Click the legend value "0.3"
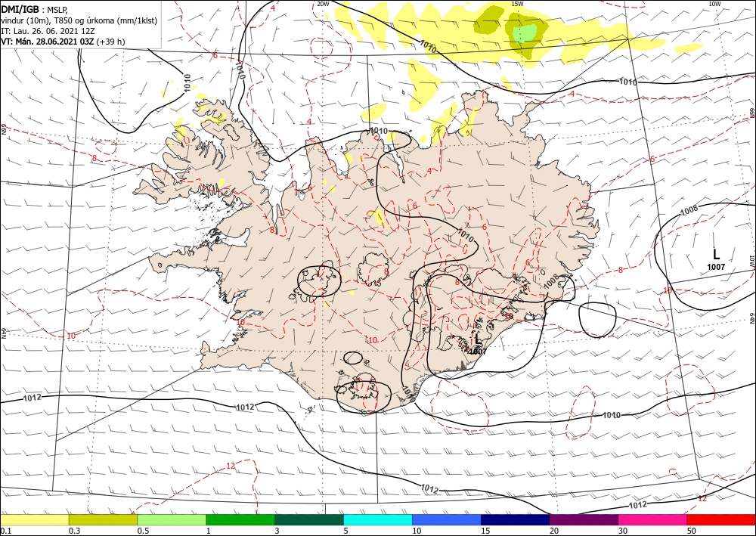 click(74, 531)
